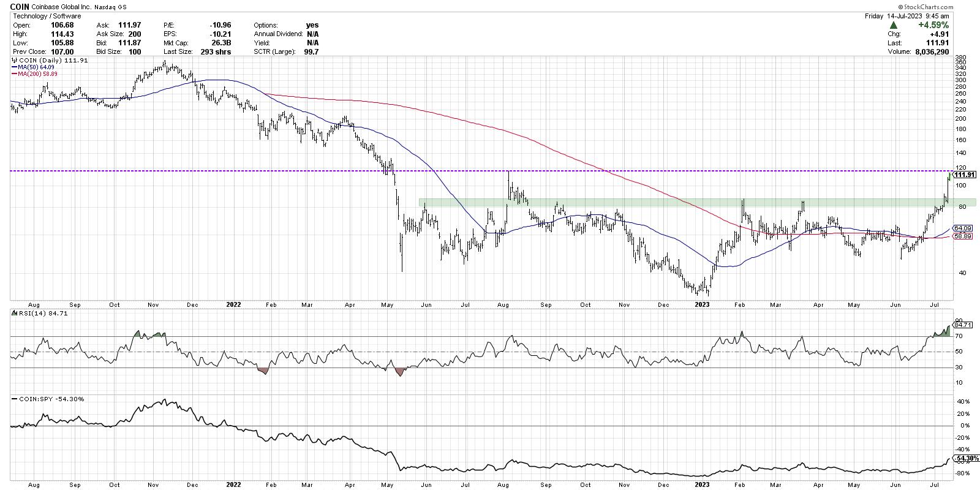Click the -54.30% tag on the right axis
Image resolution: width=980 pixels, height=490 pixels.
[965, 458]
